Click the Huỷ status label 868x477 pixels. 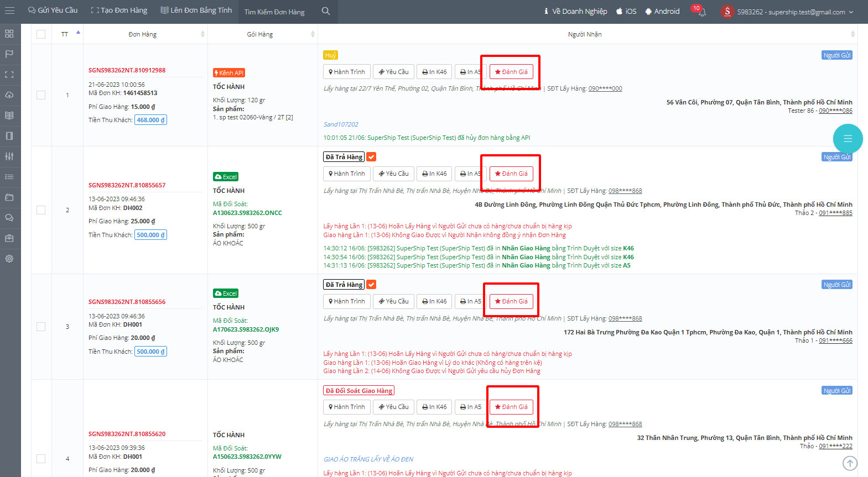(330, 55)
